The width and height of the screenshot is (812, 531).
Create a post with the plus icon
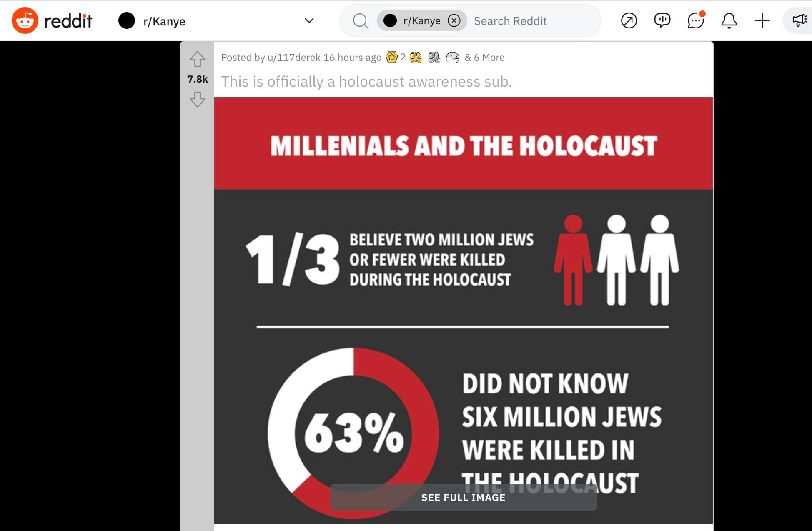[762, 20]
